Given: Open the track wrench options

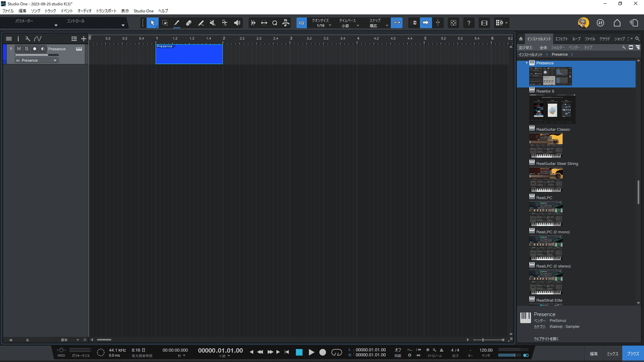Looking at the screenshot, I should 27,39.
